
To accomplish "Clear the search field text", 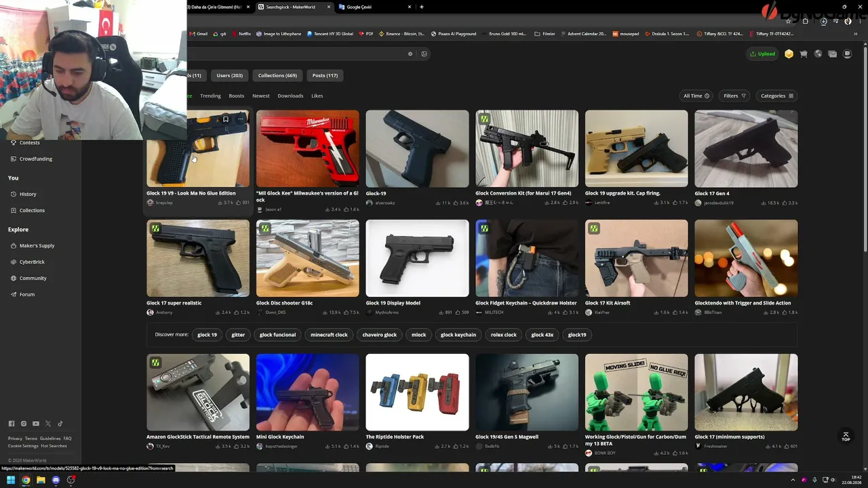I will [x=410, y=54].
